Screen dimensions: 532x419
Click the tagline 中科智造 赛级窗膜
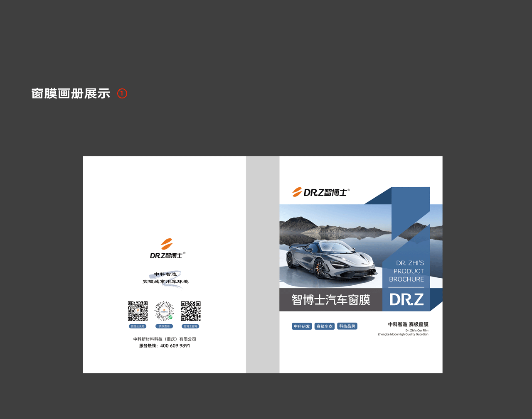(x=408, y=324)
